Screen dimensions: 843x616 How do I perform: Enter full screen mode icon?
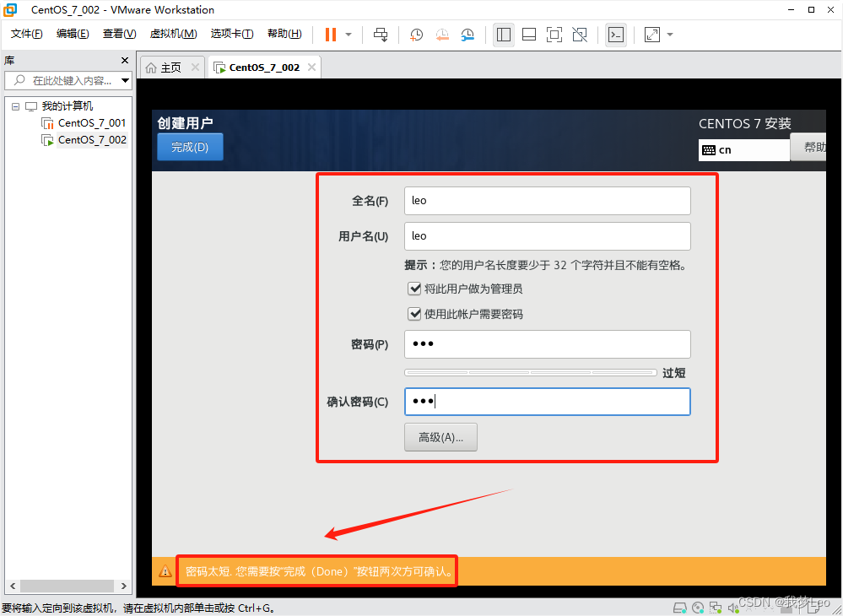pos(554,35)
